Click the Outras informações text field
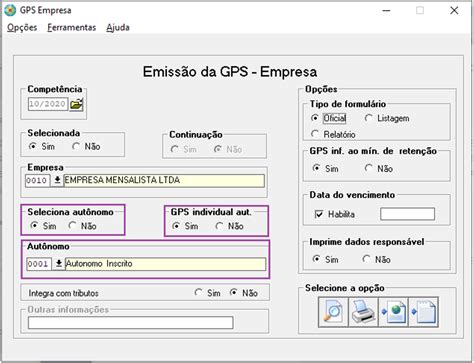Screen dimensions: 474x363 [131, 323]
